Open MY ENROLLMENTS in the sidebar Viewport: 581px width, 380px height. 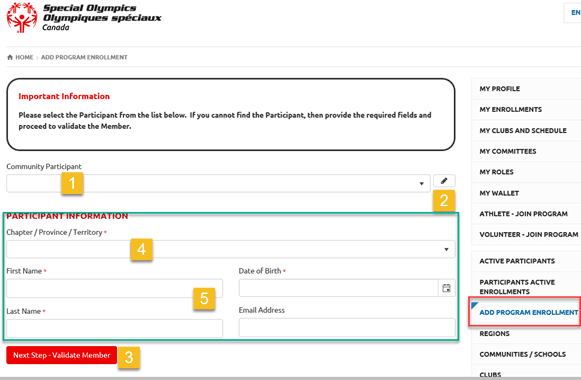point(511,110)
